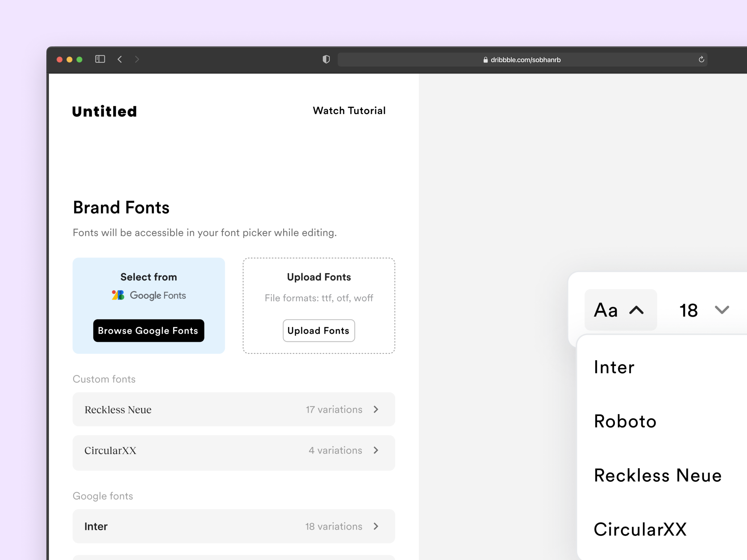Expand Inter to show 18 variations
This screenshot has width=747, height=560.
(376, 526)
